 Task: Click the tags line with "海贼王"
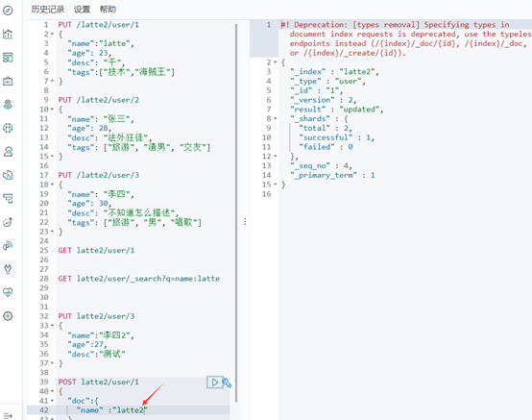[x=121, y=72]
